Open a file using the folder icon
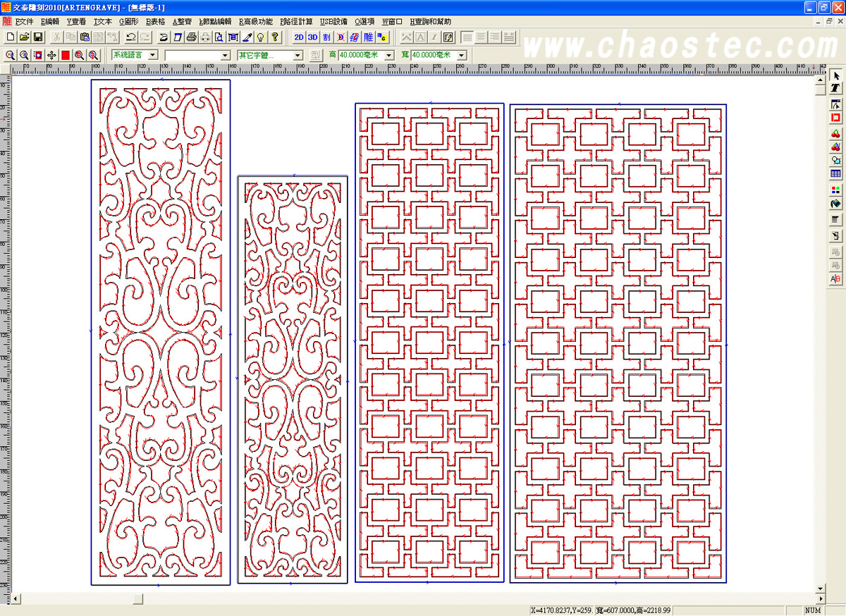 [25, 37]
